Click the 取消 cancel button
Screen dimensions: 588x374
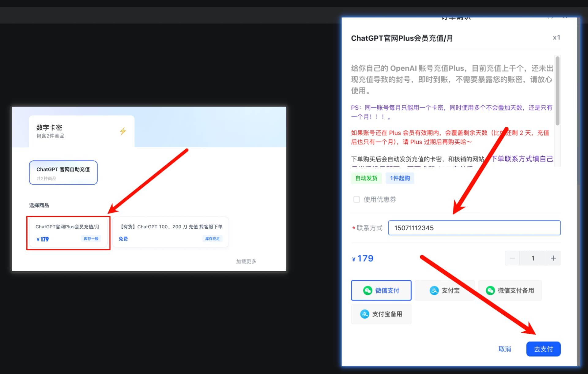(505, 349)
